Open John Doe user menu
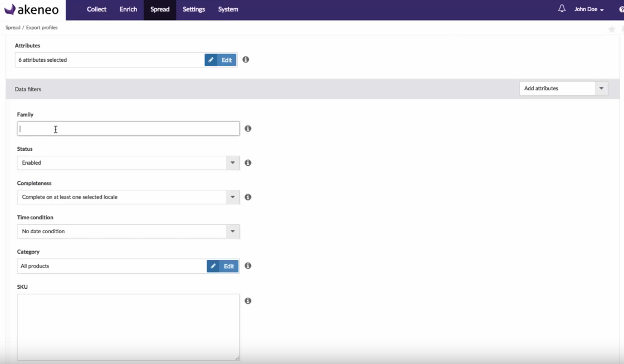 point(589,9)
